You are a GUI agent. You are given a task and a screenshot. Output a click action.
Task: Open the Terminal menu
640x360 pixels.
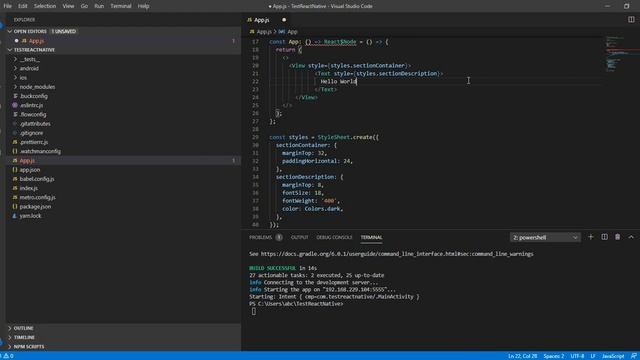tap(121, 6)
